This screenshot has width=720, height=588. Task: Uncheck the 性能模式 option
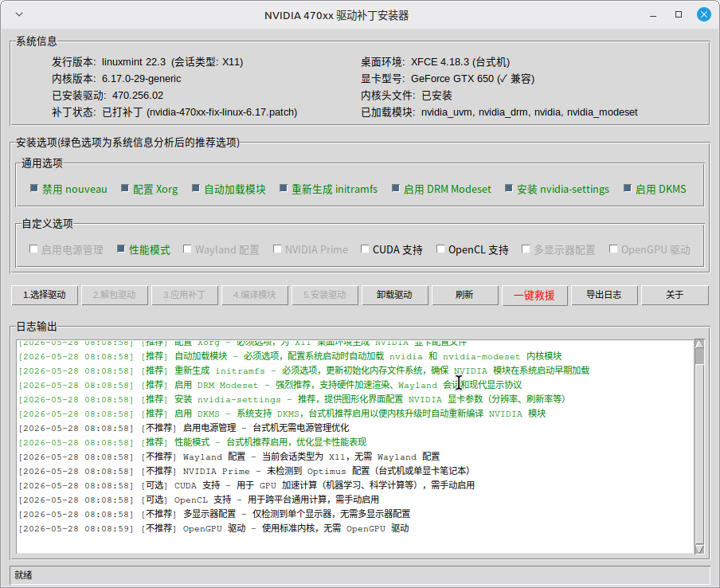[x=121, y=249]
